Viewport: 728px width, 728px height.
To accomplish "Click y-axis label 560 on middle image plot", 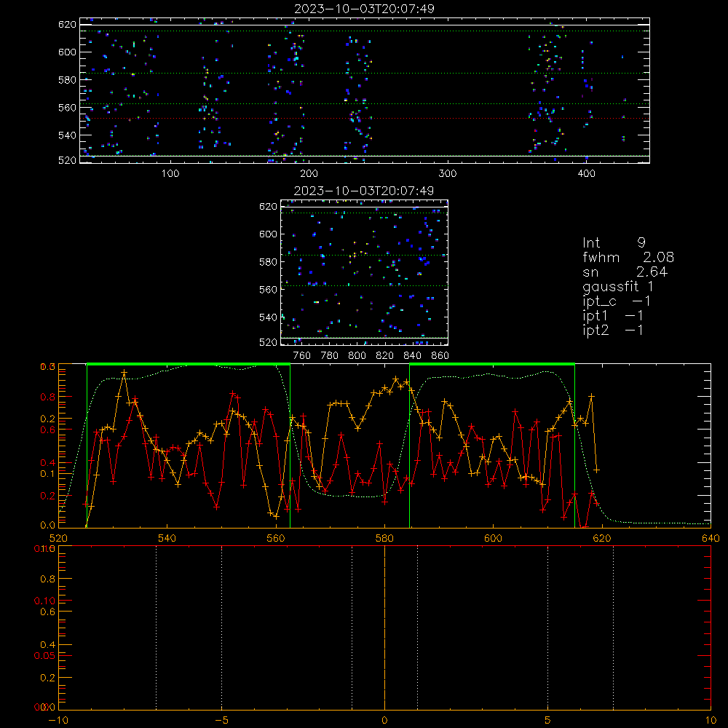I will (268, 290).
